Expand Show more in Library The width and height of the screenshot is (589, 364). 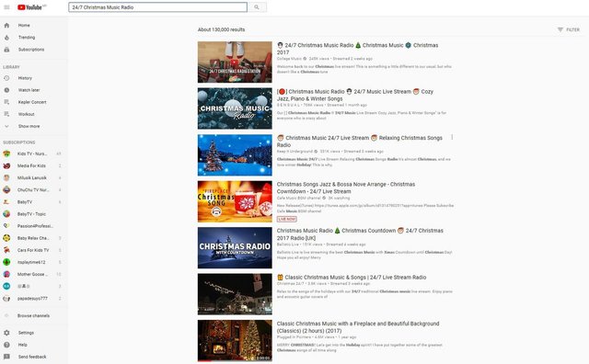29,126
